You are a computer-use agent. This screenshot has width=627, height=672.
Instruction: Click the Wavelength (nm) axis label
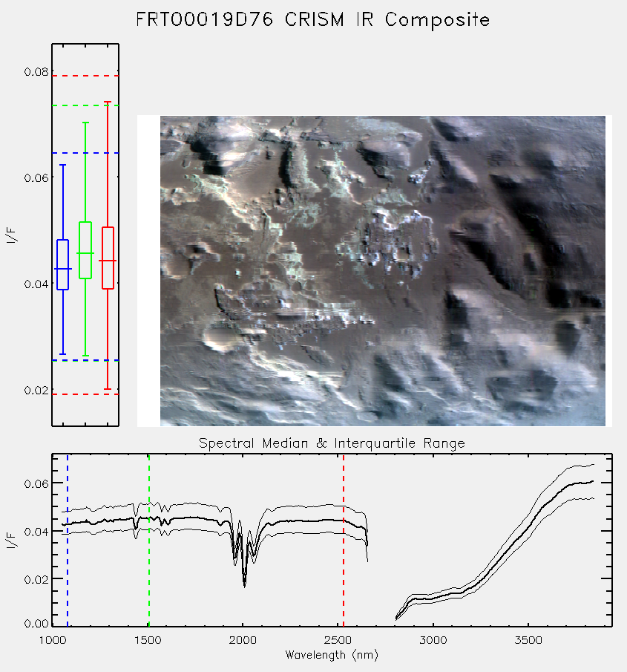coord(332,655)
